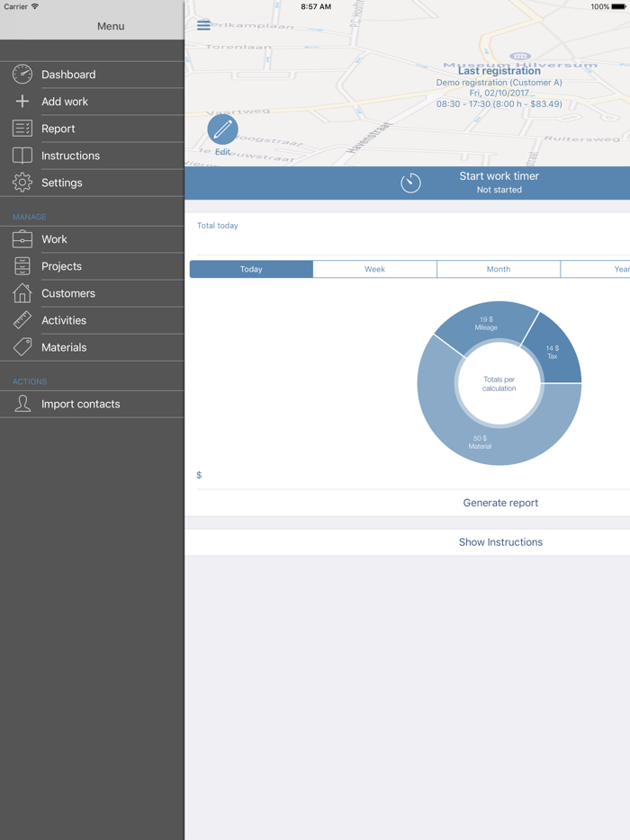The height and width of the screenshot is (840, 630).
Task: Tap Show Instructions
Action: (500, 542)
